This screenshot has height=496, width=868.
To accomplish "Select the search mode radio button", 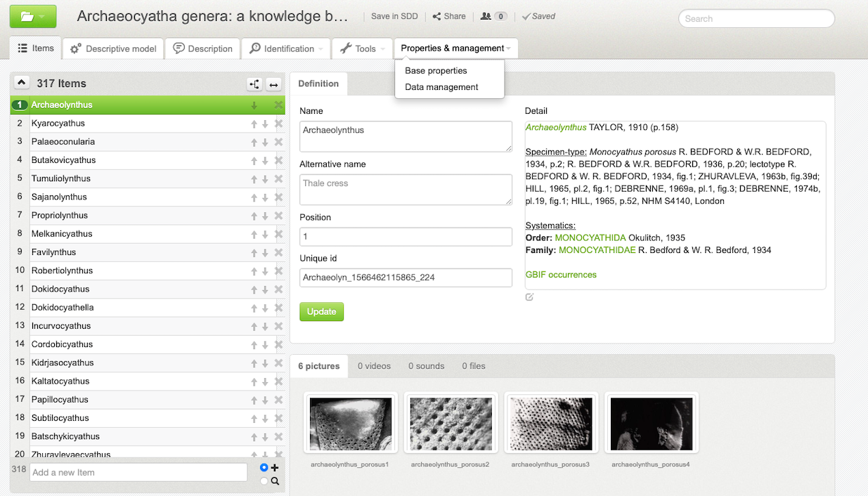I will pyautogui.click(x=264, y=481).
